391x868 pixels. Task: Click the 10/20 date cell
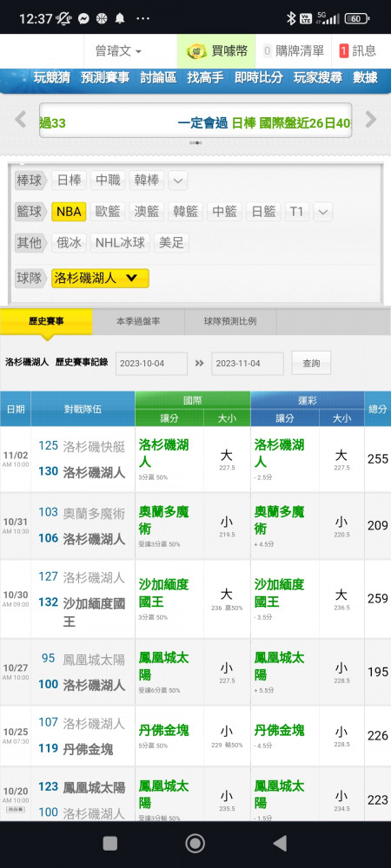[x=16, y=794]
